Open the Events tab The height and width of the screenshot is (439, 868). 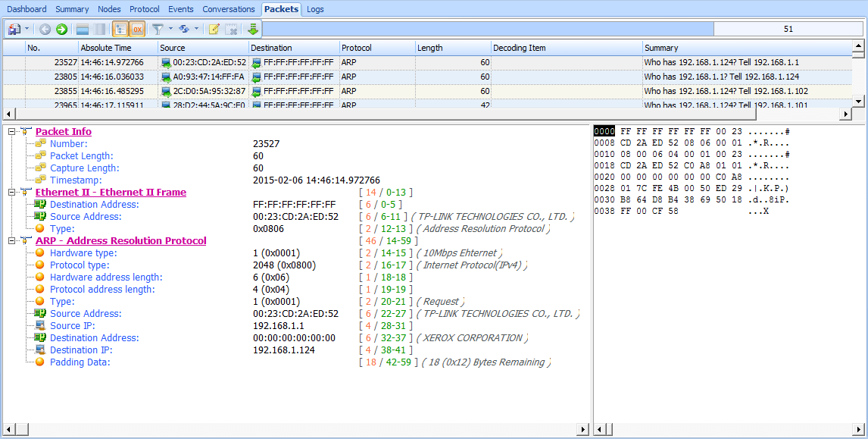181,9
